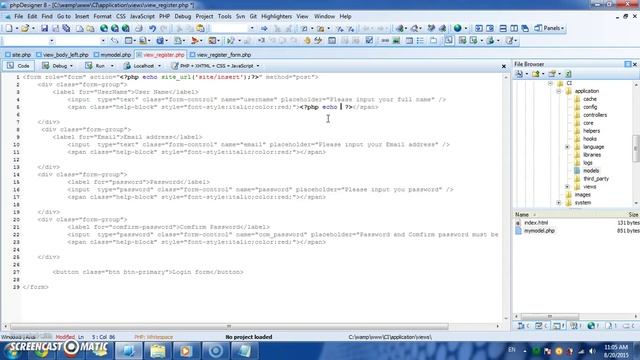This screenshot has width=640, height=360.
Task: Open the Project menu
Action: click(x=204, y=16)
